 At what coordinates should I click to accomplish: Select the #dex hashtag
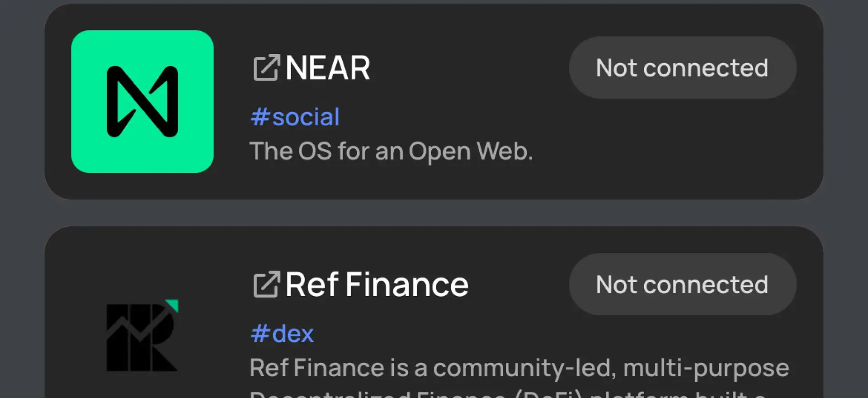click(x=282, y=334)
